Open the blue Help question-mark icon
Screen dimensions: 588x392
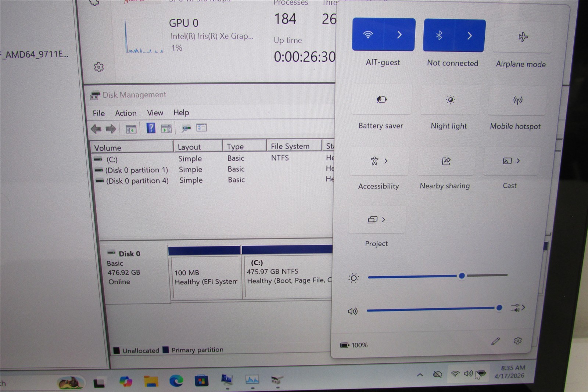[x=151, y=128]
